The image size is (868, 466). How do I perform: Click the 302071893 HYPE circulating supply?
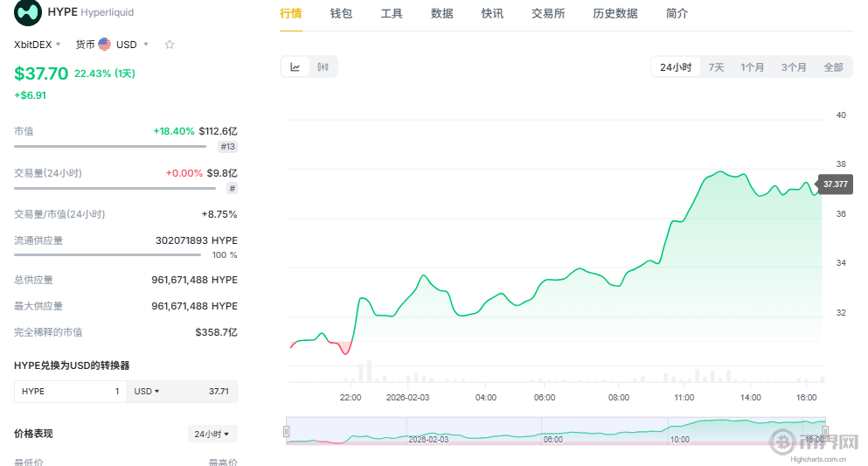(197, 240)
